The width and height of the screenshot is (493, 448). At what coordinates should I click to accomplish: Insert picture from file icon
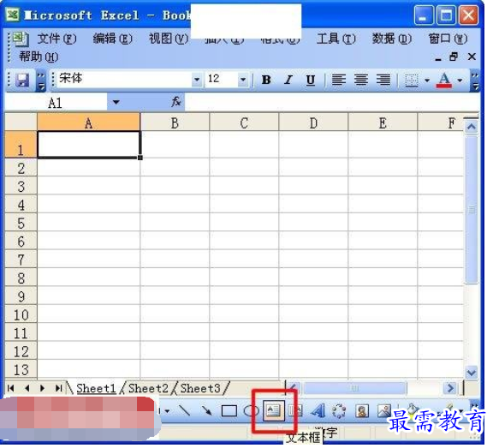click(384, 410)
